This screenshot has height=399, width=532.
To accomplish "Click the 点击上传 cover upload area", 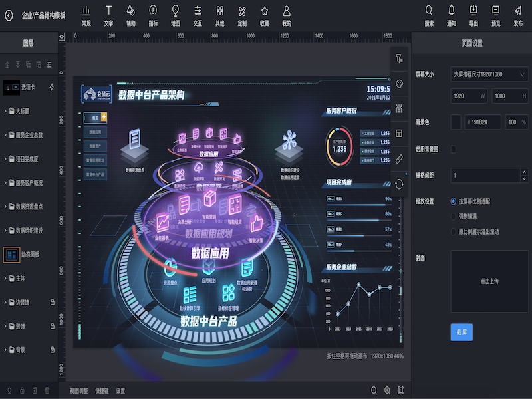I will [489, 281].
